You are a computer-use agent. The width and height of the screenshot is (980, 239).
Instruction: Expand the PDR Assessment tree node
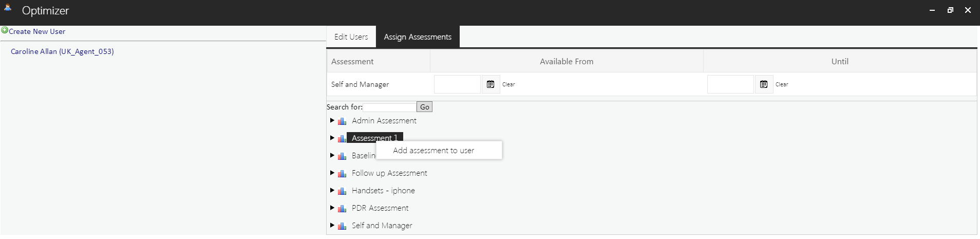(x=332, y=208)
